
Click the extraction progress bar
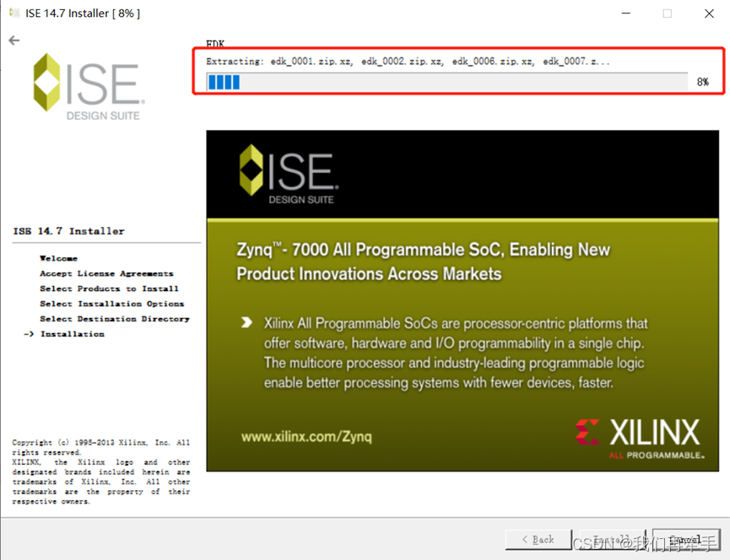[x=447, y=82]
